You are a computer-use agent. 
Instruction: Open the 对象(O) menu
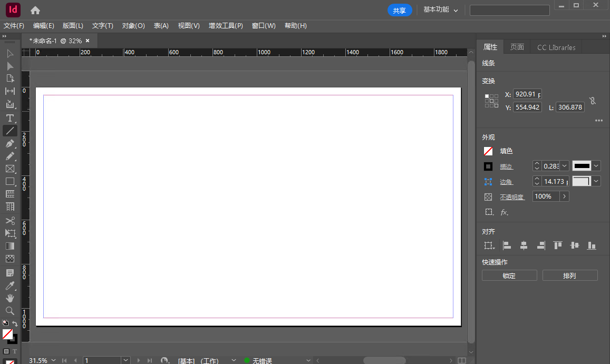coord(133,26)
